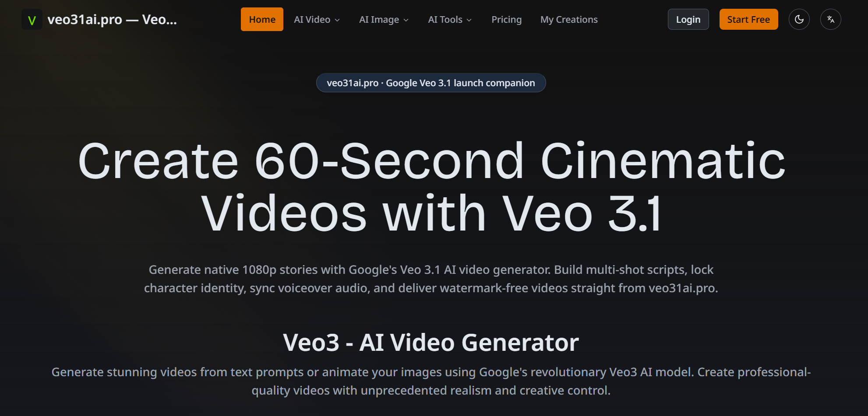Image resolution: width=868 pixels, height=416 pixels.
Task: Open the AI Tools menu label
Action: tap(445, 20)
